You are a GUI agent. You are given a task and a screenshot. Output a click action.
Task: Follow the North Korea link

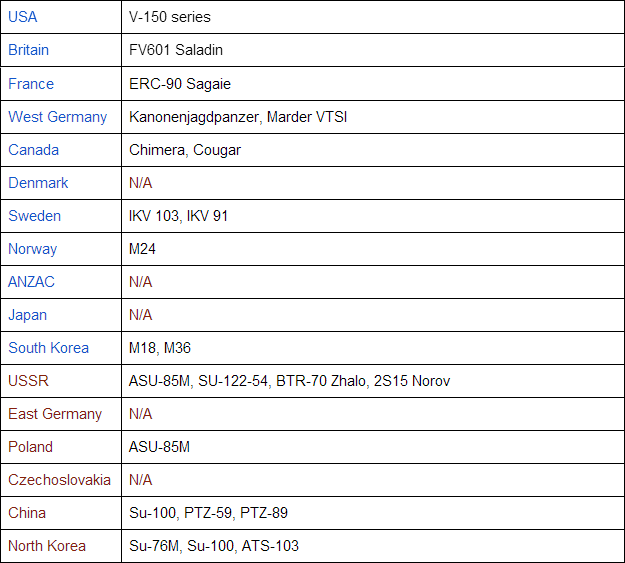pyautogui.click(x=47, y=545)
